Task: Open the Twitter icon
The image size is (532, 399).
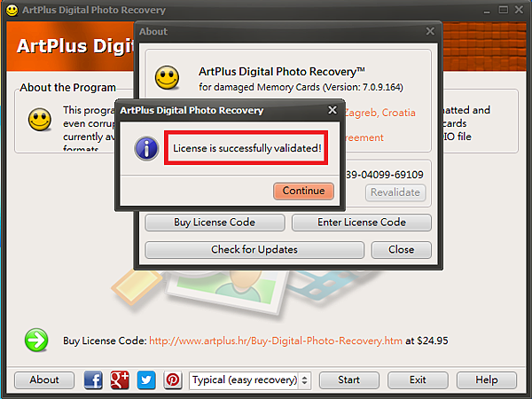Action: point(146,380)
